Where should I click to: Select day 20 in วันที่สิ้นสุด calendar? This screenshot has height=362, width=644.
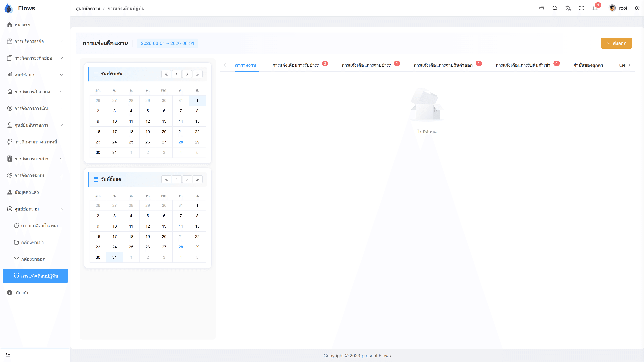pyautogui.click(x=164, y=237)
